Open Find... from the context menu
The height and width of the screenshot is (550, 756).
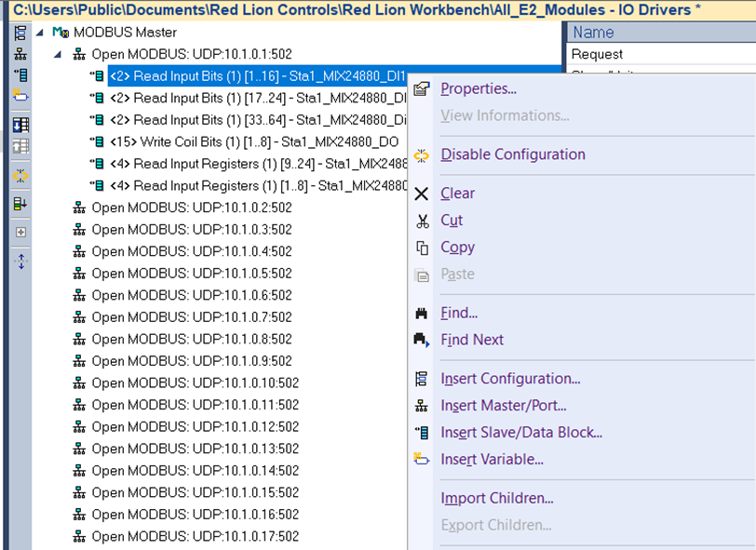pos(459,314)
